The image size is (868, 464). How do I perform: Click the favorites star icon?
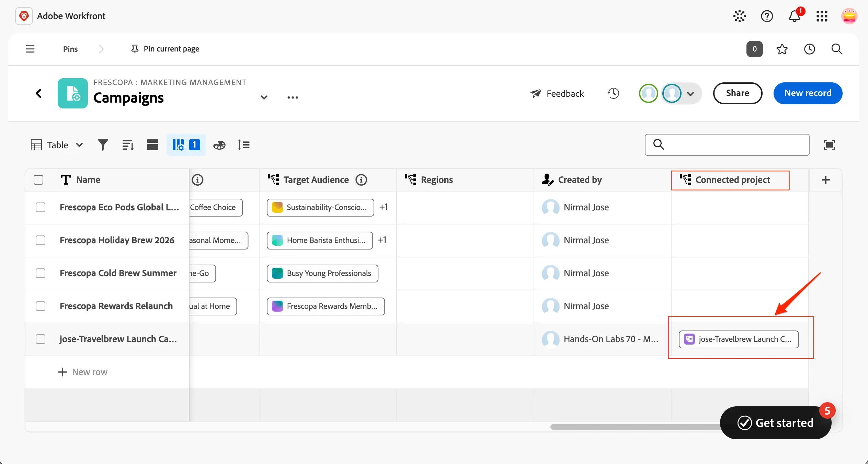pos(782,49)
